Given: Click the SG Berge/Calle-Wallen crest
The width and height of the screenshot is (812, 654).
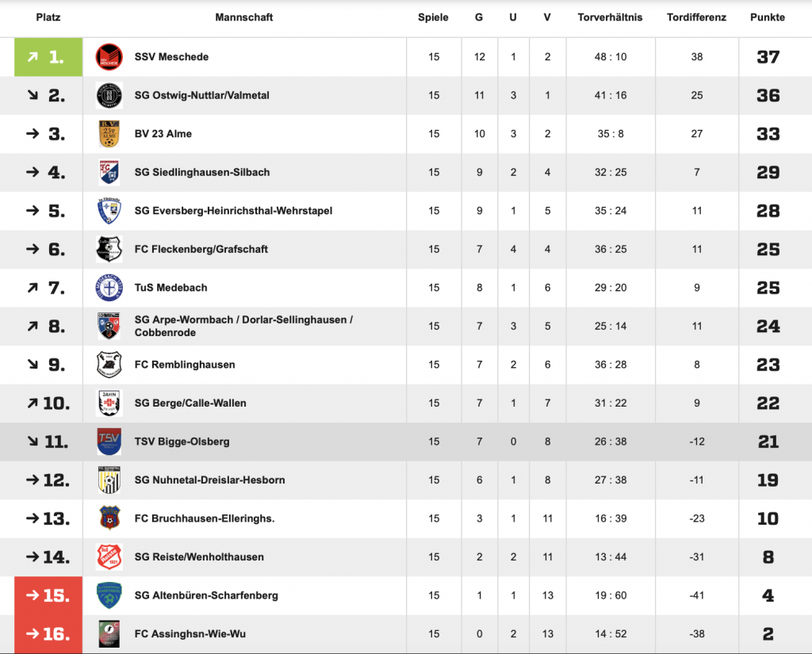Looking at the screenshot, I should pos(109,403).
